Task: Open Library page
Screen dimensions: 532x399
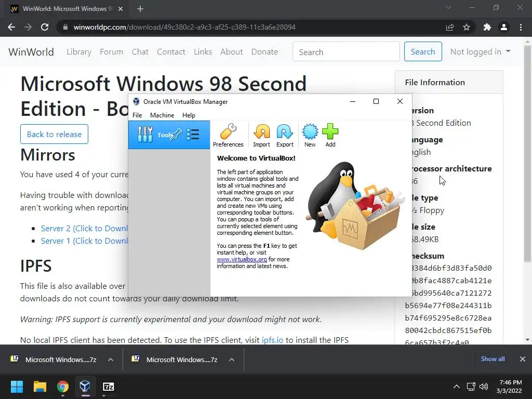Action: click(79, 52)
